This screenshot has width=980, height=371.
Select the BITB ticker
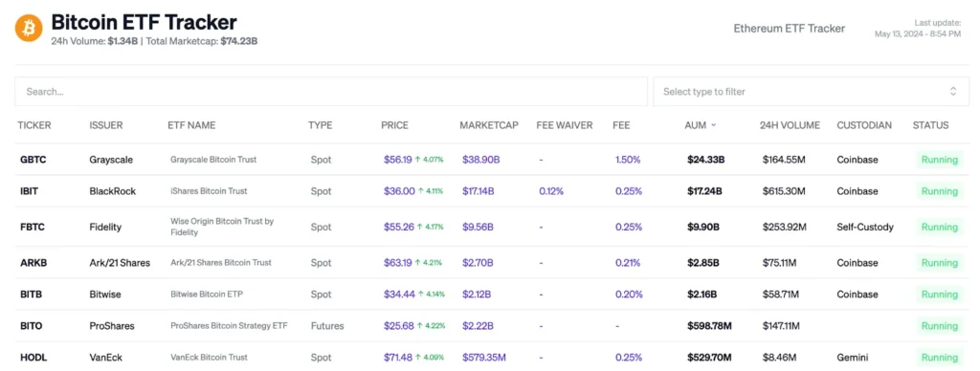pos(32,295)
